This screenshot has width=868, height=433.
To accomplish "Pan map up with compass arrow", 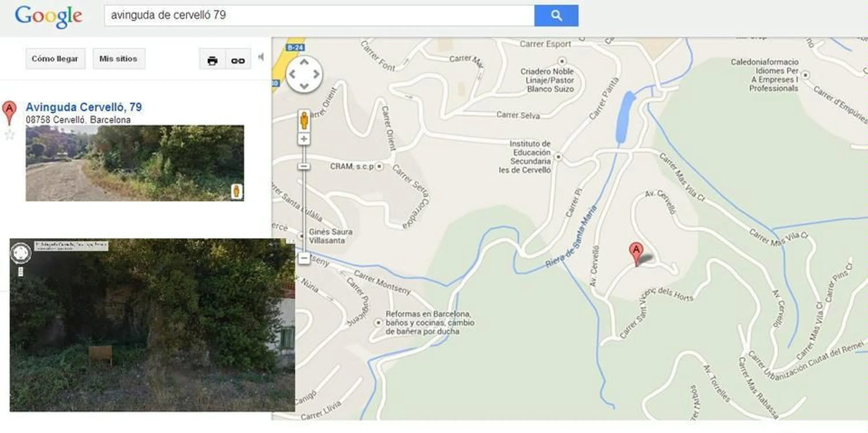I will (x=304, y=62).
